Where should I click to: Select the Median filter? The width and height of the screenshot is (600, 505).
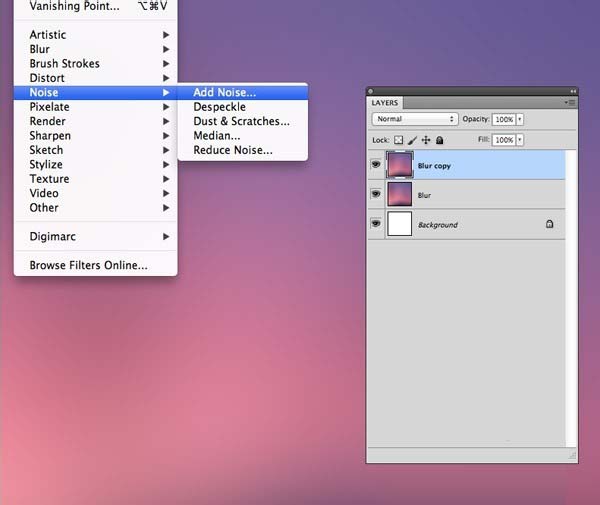tap(243, 136)
